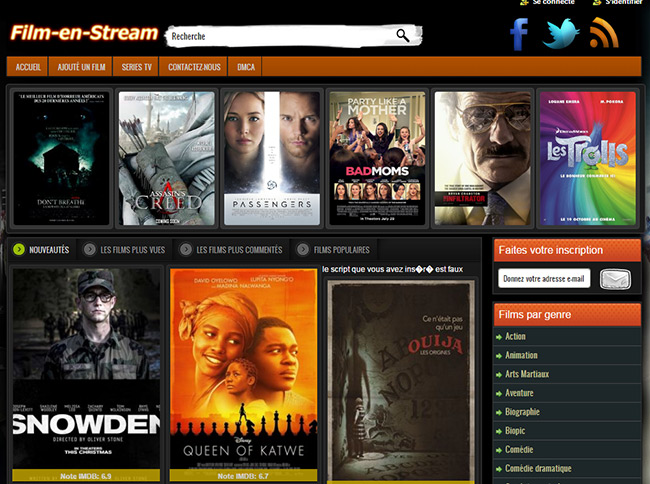Open the Aventure genre link
The width and height of the screenshot is (650, 484).
[519, 393]
